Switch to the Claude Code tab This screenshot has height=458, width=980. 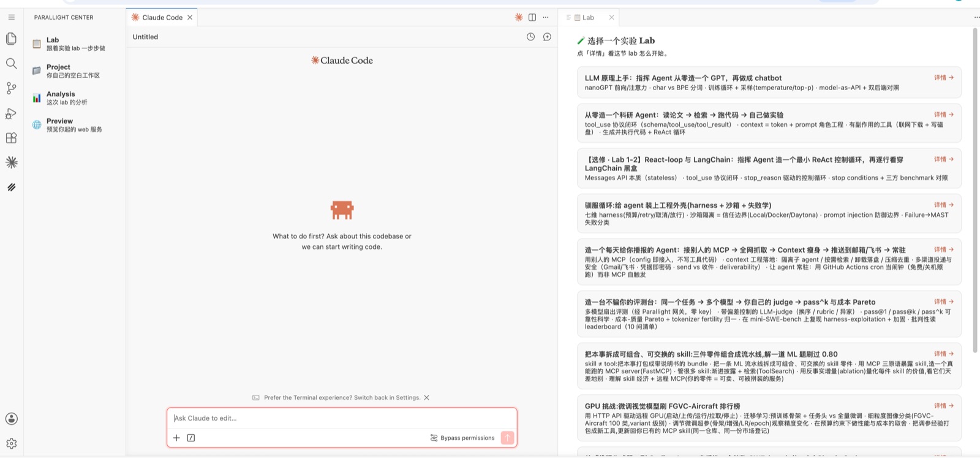162,17
